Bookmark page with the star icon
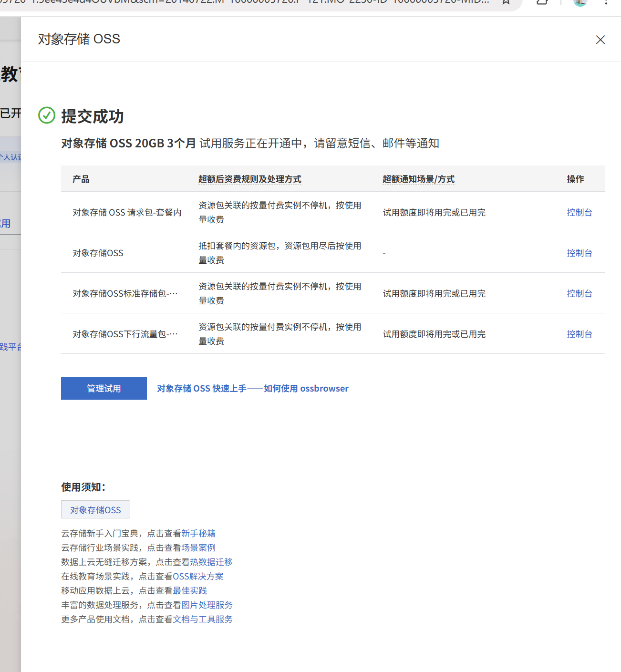 point(506,2)
